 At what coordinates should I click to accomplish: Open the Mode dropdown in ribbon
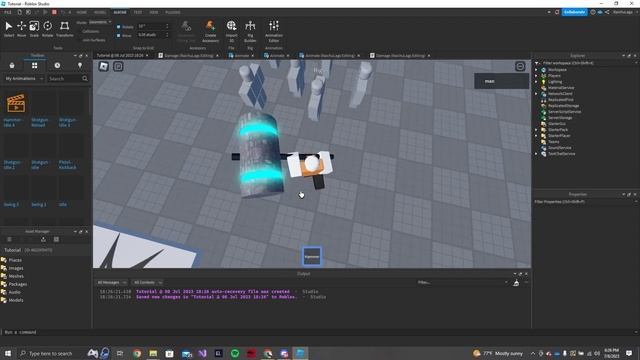[100, 22]
